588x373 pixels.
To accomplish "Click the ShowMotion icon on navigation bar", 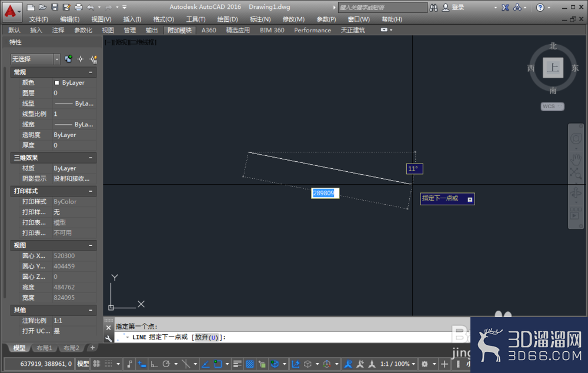I will (576, 213).
